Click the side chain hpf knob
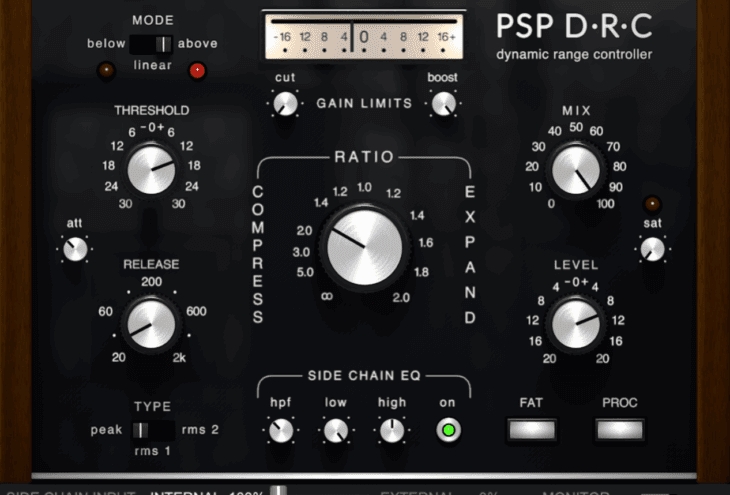This screenshot has width=730, height=495. pos(281,430)
